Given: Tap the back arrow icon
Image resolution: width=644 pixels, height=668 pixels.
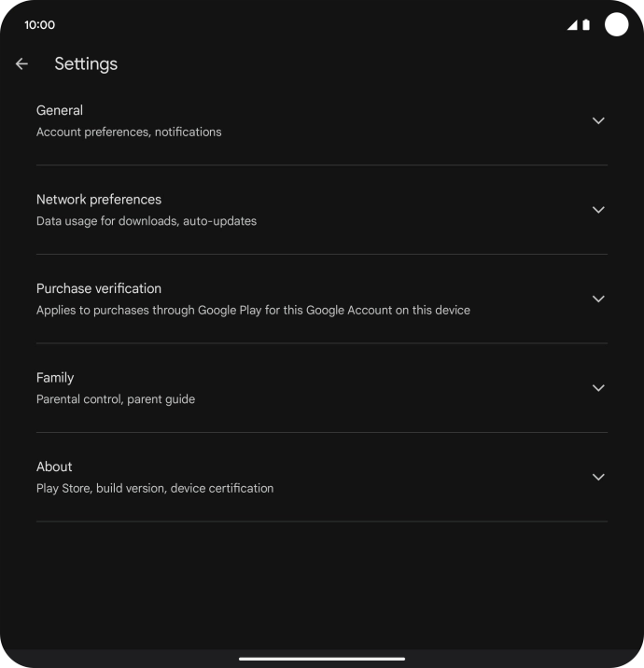Looking at the screenshot, I should click(x=21, y=64).
